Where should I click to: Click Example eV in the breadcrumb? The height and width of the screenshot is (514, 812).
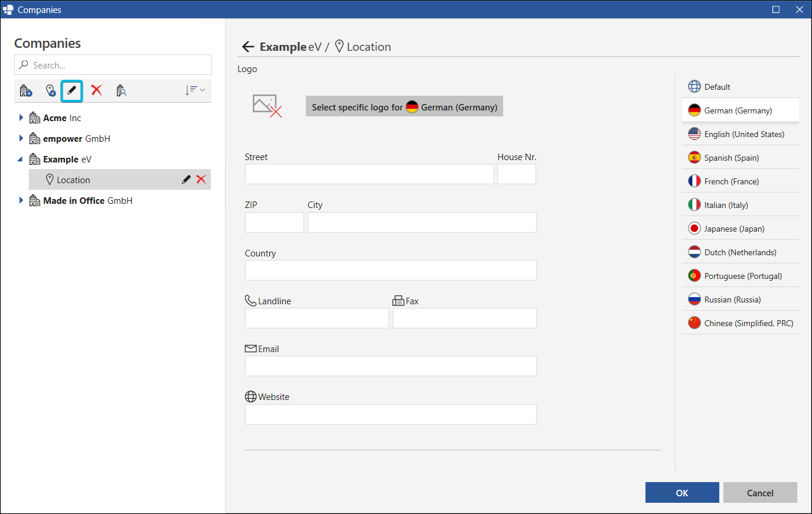(x=291, y=47)
